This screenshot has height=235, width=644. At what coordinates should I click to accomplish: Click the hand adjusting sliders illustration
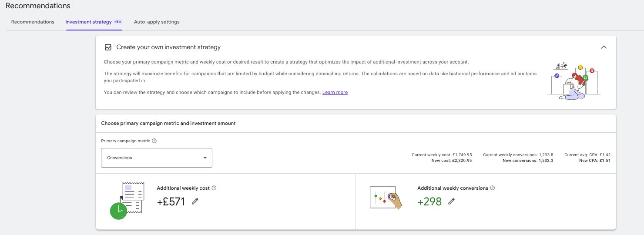tap(386, 198)
